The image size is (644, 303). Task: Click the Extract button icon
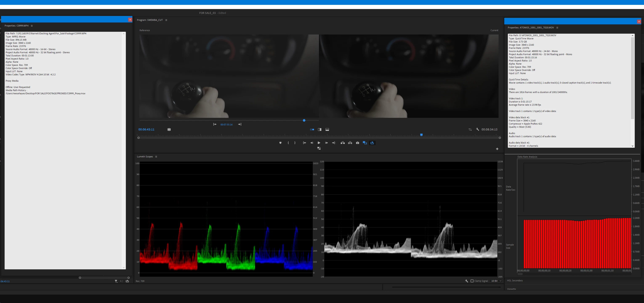click(x=350, y=143)
